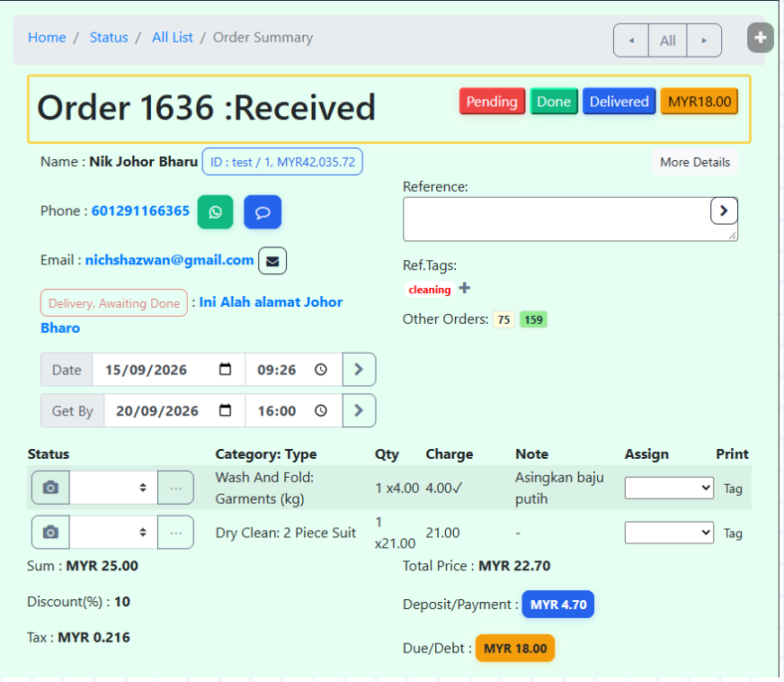Open clock picker for 16:00 time
Image resolution: width=784 pixels, height=682 pixels.
(x=320, y=410)
